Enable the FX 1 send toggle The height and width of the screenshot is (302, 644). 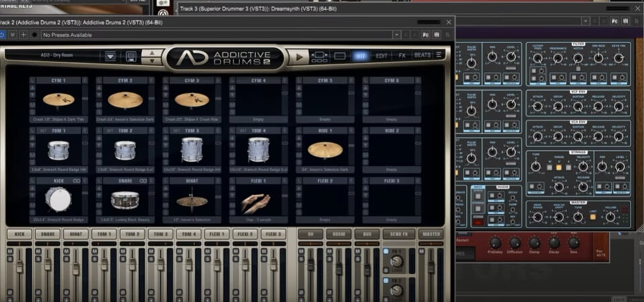pyautogui.click(x=386, y=251)
